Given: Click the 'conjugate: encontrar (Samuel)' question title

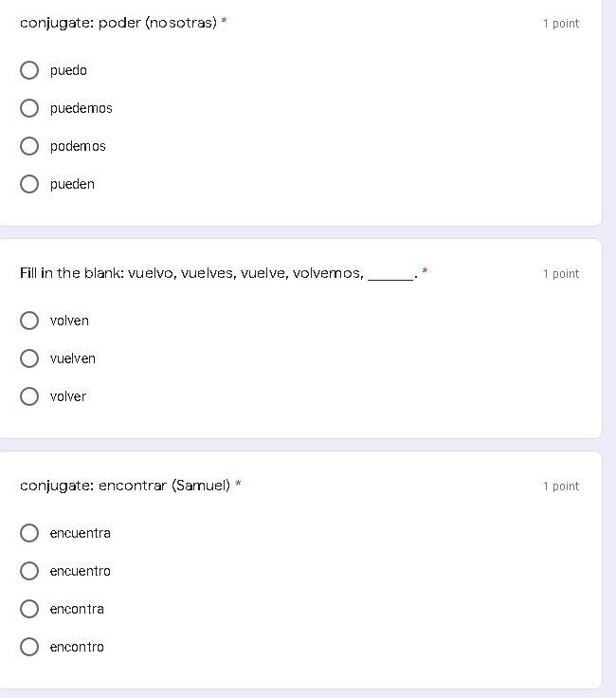Looking at the screenshot, I should tap(125, 486).
